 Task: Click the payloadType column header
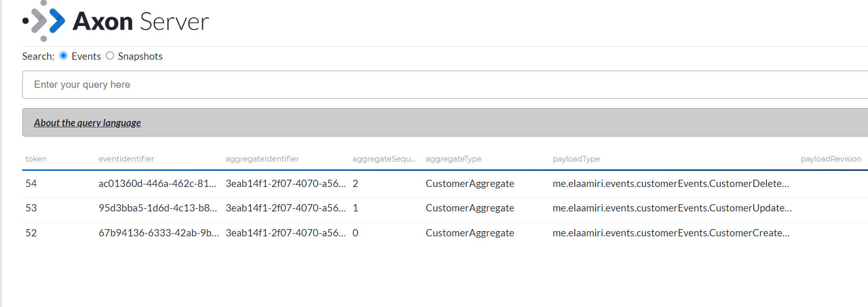pos(576,159)
